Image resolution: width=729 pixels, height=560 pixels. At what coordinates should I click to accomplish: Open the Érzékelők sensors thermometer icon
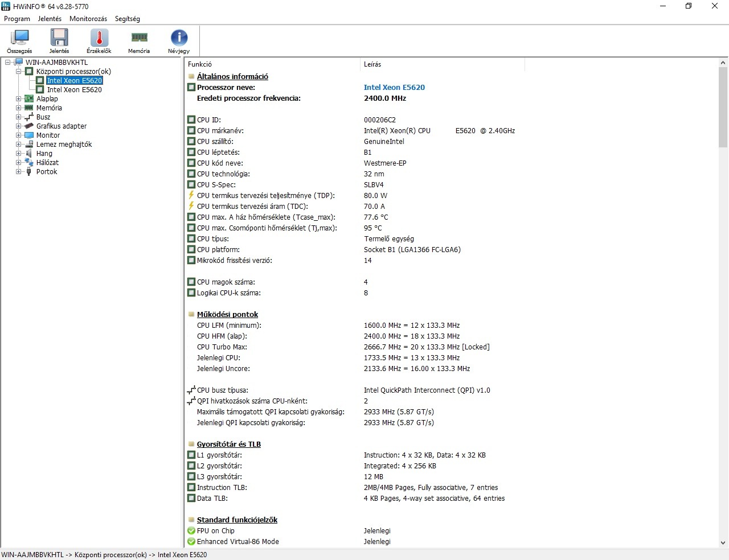point(99,38)
